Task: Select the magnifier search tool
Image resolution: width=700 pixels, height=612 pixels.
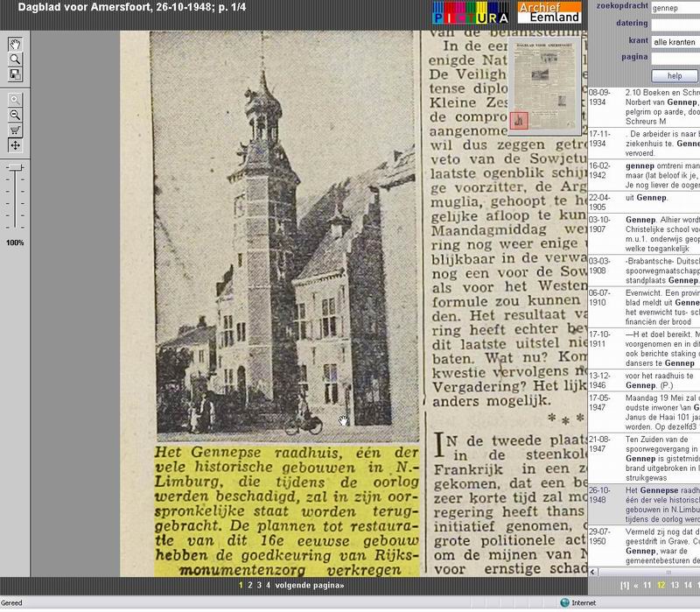Action: click(15, 59)
